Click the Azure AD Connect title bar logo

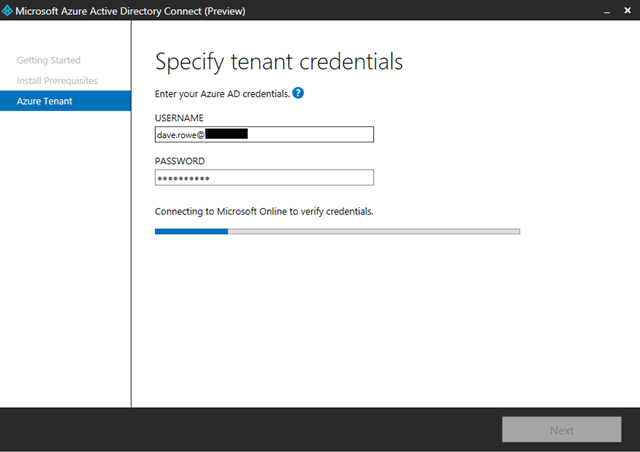[7, 11]
